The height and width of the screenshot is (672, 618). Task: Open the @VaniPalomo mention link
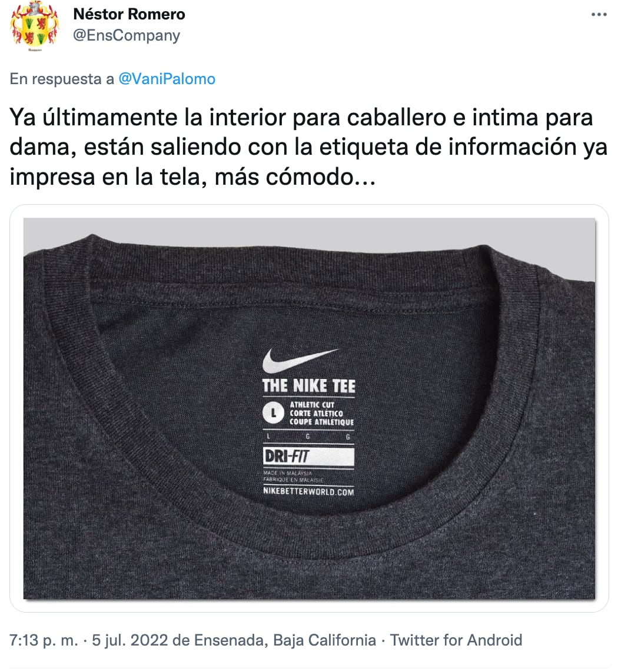click(167, 79)
